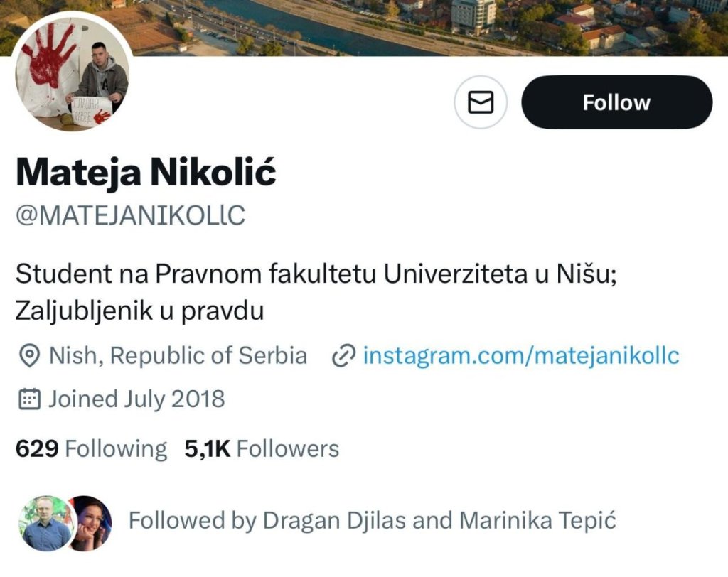Image resolution: width=728 pixels, height=577 pixels.
Task: Click the calendar joined-date icon
Action: (x=29, y=399)
